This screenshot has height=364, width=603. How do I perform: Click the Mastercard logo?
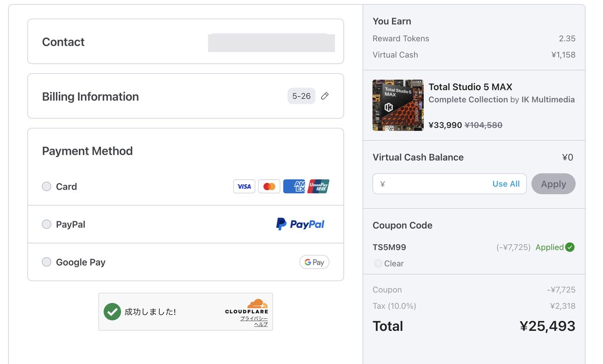269,186
